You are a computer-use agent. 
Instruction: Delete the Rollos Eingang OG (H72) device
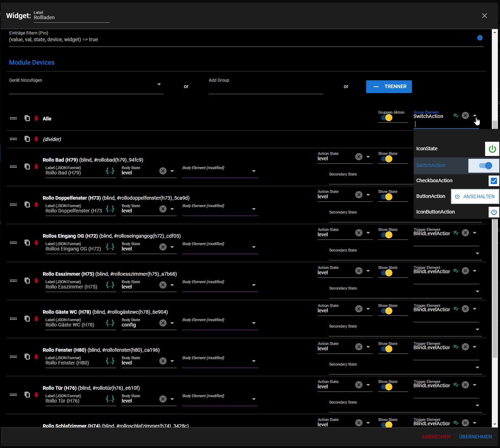(36, 242)
